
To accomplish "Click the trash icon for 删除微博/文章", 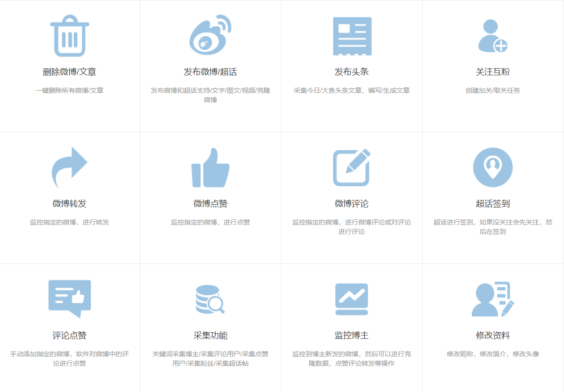I will [71, 35].
